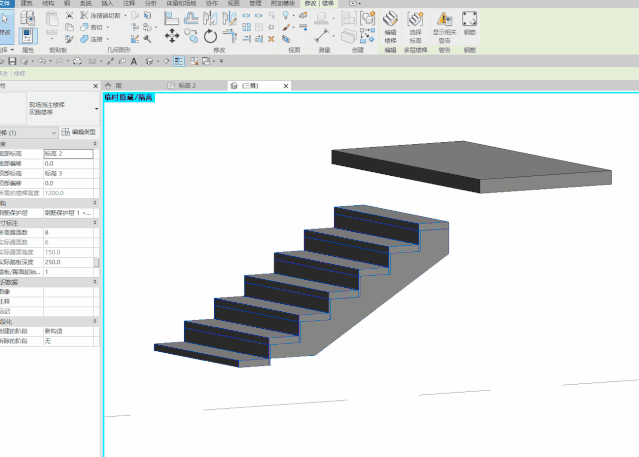Click the Properties palette vertical scrollbar thumb
The width and height of the screenshot is (639, 457).
tap(97, 262)
